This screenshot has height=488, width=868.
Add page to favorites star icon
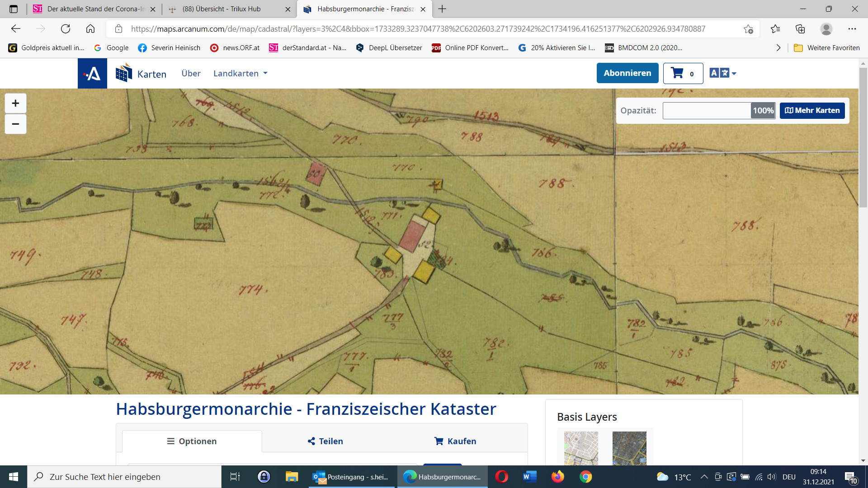(x=748, y=29)
